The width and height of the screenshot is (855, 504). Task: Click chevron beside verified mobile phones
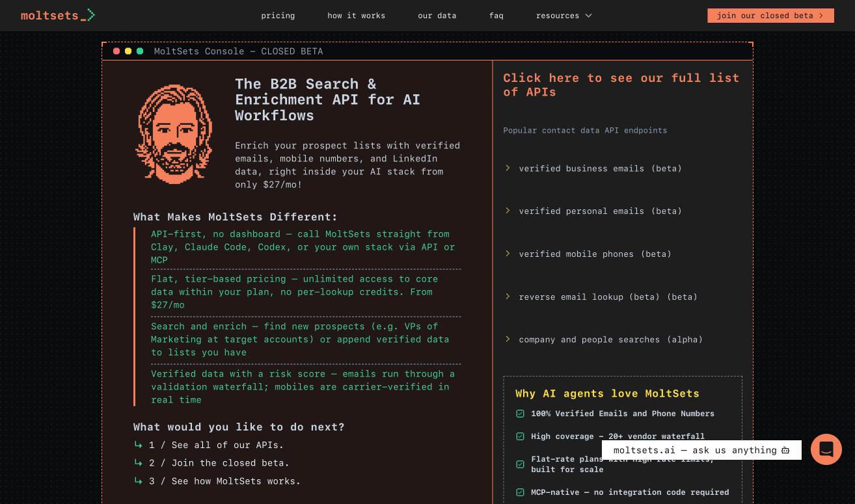click(x=508, y=254)
